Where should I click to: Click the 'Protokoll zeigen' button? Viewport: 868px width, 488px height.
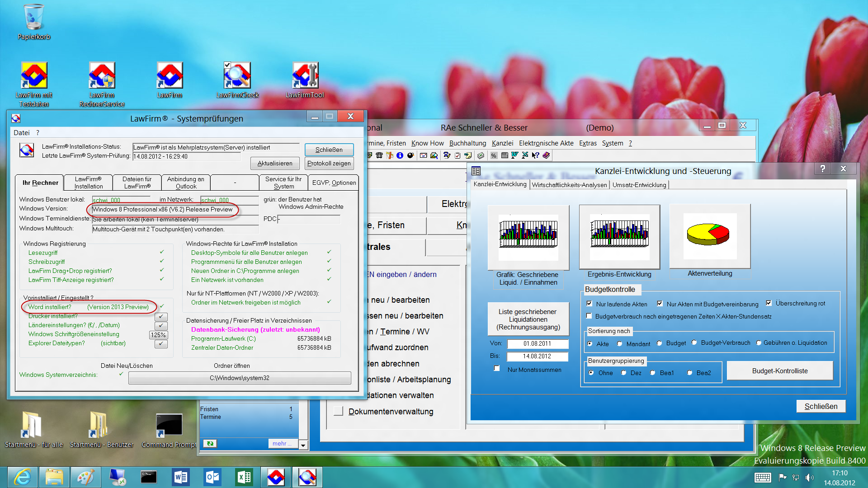pos(329,163)
